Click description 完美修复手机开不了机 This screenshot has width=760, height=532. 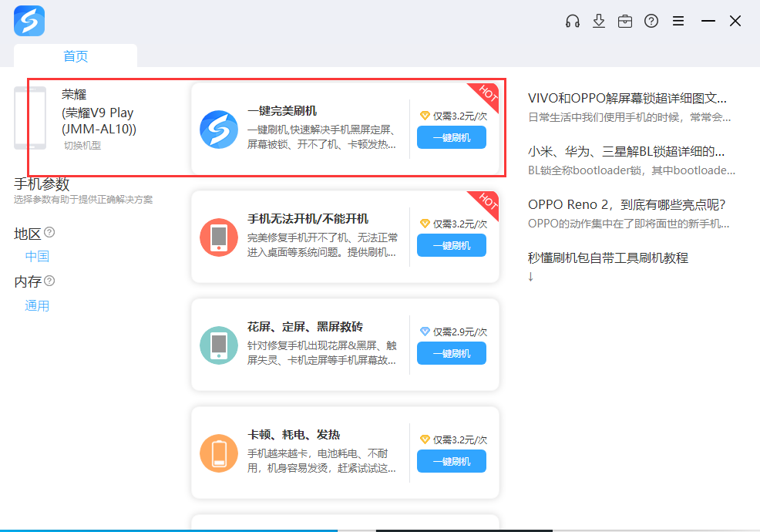click(x=322, y=245)
